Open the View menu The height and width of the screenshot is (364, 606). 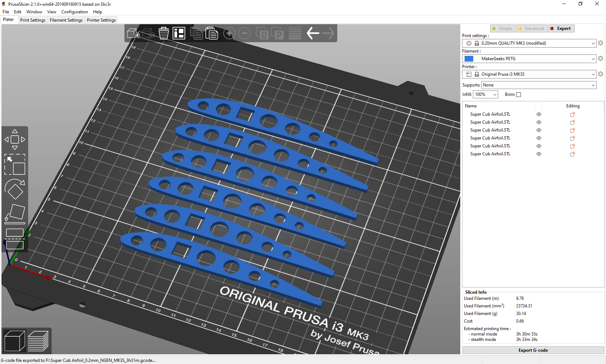pyautogui.click(x=52, y=12)
